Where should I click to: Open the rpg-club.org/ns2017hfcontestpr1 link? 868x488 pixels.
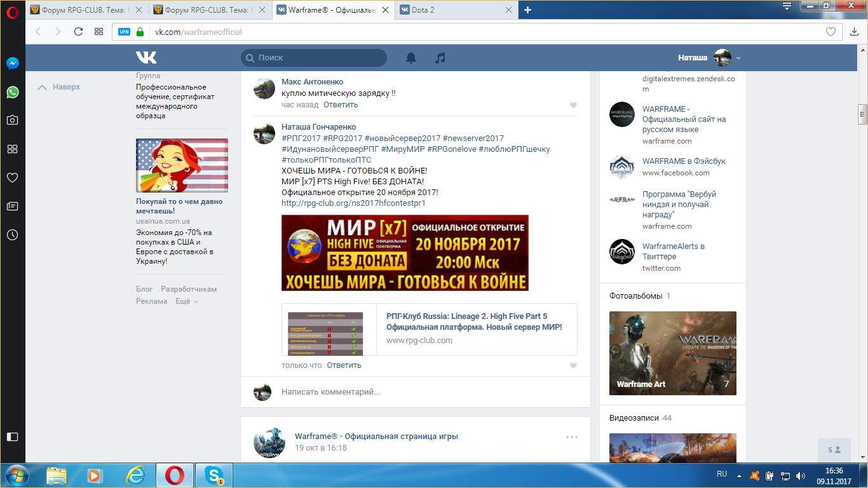(353, 203)
